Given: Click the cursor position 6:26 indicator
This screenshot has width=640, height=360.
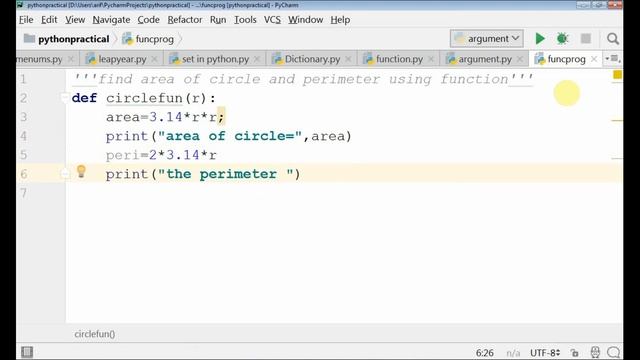Looking at the screenshot, I should [x=484, y=353].
